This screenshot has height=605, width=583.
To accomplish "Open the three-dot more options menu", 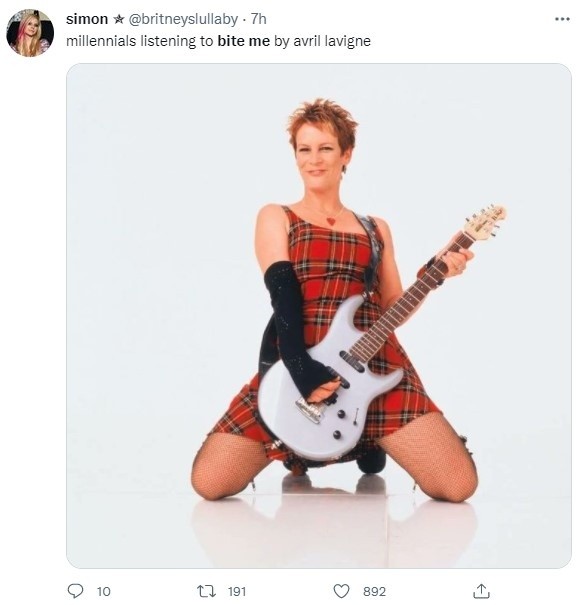I will click(x=562, y=19).
